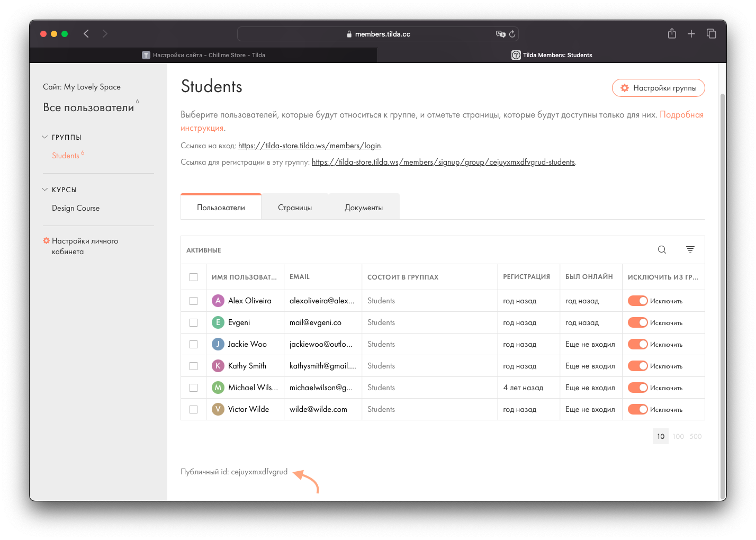Switch to the Документы tab
756x540 pixels.
tap(364, 207)
